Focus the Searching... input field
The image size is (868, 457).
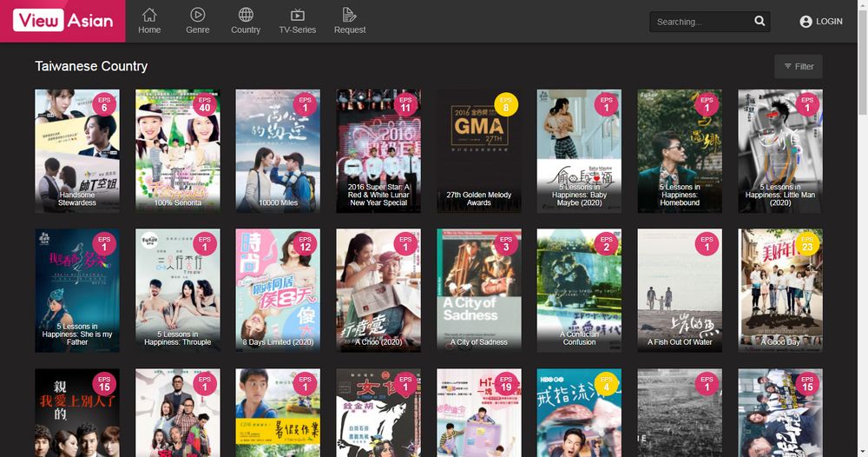701,22
